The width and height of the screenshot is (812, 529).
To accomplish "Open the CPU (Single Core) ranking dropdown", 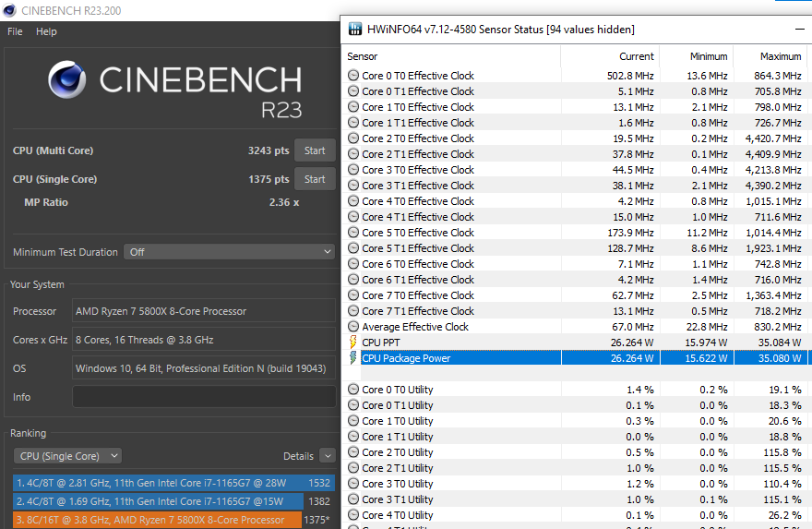I will click(67, 456).
